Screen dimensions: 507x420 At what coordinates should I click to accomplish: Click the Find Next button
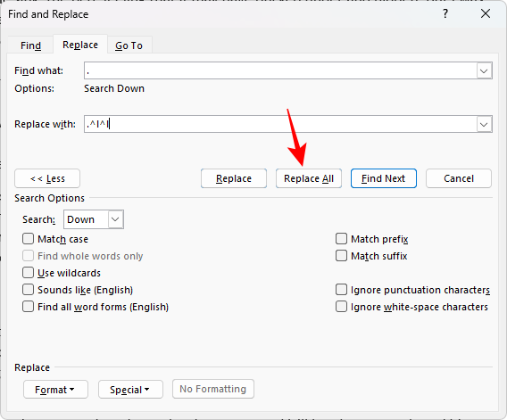click(384, 178)
